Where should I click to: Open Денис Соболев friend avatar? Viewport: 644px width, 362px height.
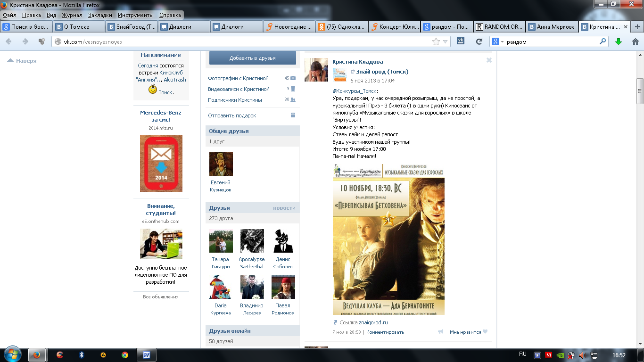(x=283, y=241)
